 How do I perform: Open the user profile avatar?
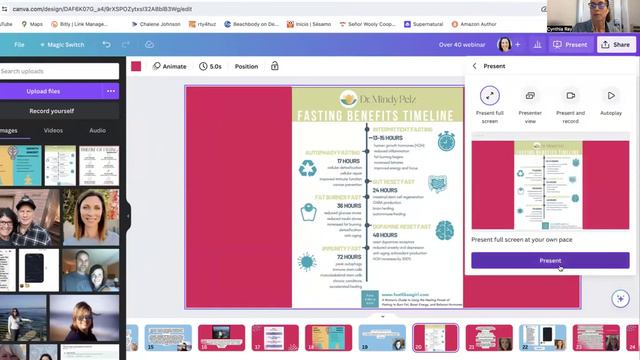[504, 44]
